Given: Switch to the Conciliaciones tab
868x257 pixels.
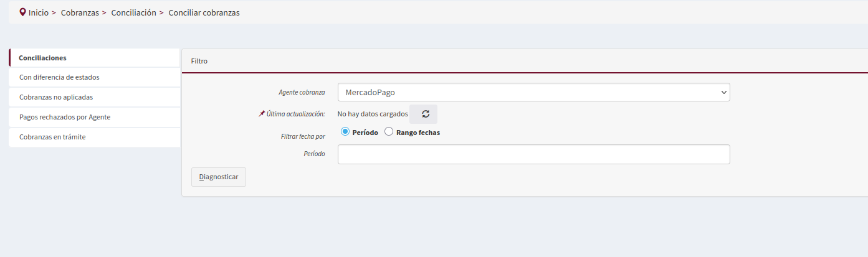Looking at the screenshot, I should (42, 58).
